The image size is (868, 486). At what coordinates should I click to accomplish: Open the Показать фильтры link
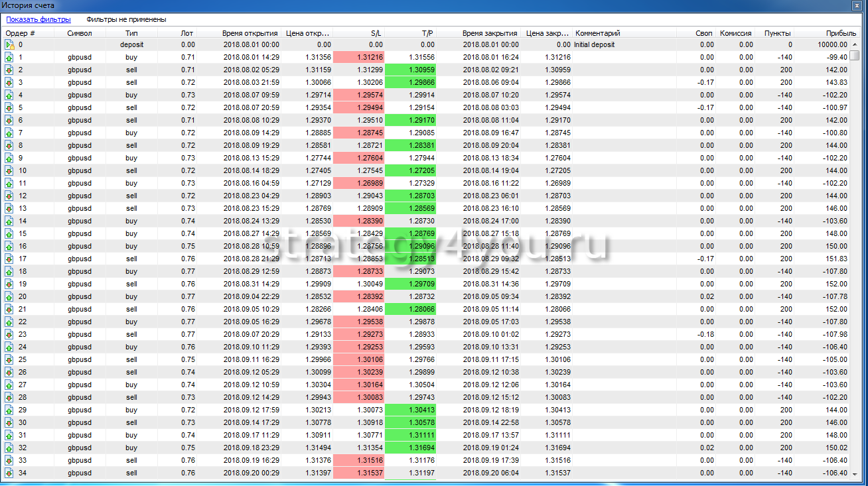[x=38, y=20]
